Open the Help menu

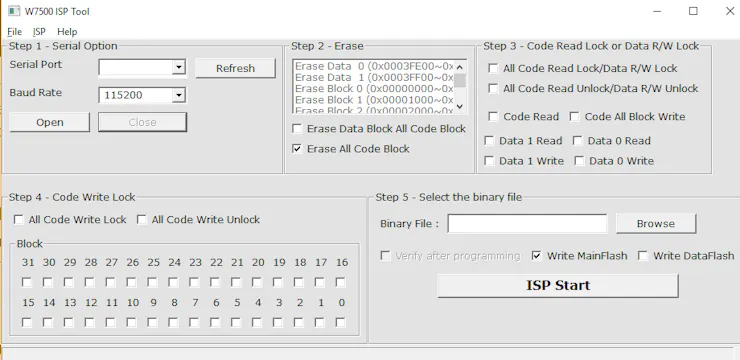67,32
